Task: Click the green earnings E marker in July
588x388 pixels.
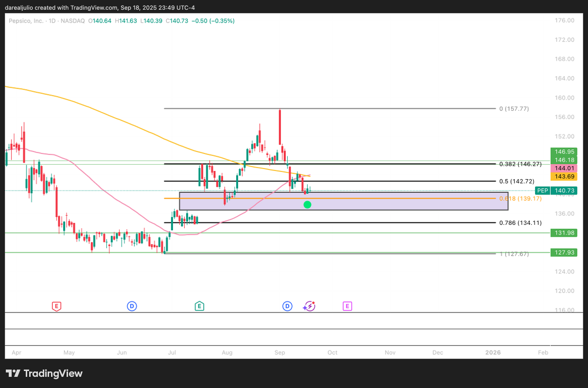Action: point(199,306)
